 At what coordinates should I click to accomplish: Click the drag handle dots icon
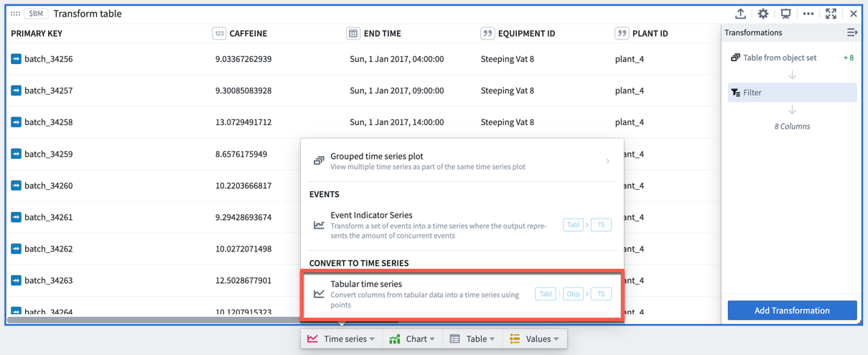[15, 14]
